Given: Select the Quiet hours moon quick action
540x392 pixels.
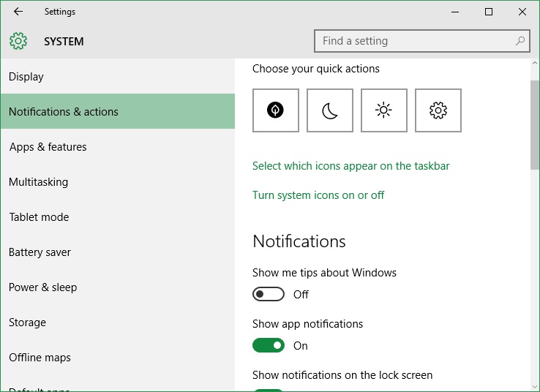Looking at the screenshot, I should [x=330, y=110].
